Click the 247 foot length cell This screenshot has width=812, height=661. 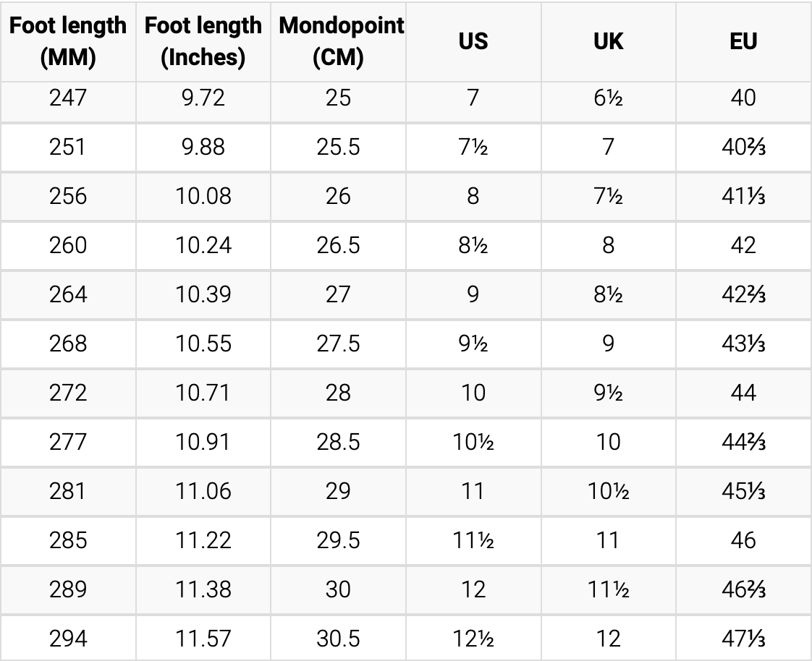pyautogui.click(x=68, y=98)
